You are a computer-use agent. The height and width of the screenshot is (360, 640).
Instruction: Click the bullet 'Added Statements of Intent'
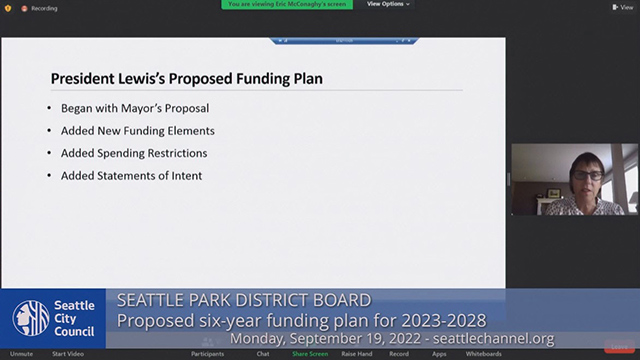[x=131, y=176]
